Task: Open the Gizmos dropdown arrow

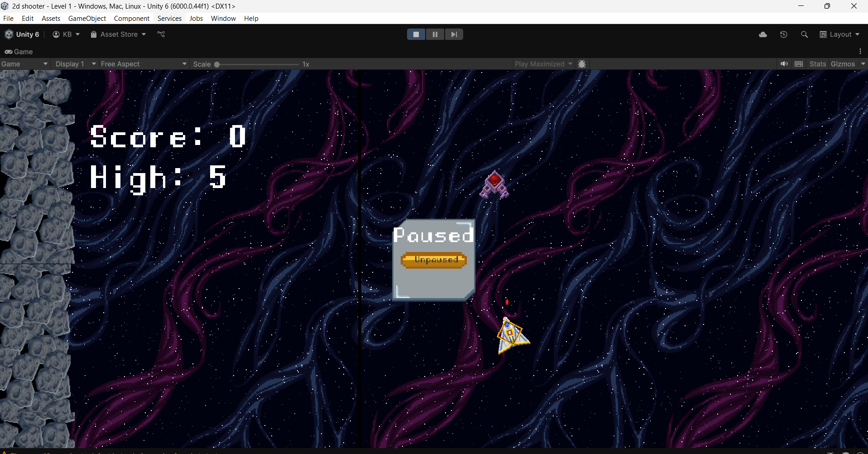Action: click(x=863, y=64)
